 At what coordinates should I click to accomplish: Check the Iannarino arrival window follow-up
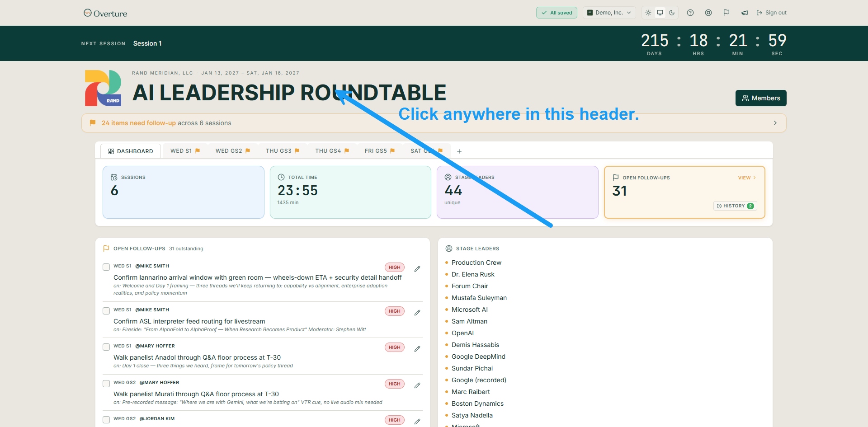coord(106,267)
